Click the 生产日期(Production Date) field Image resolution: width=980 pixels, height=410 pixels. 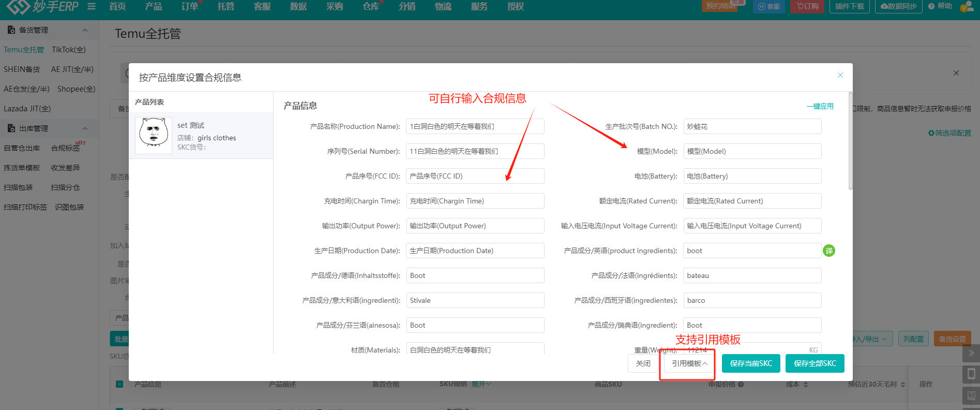pos(475,251)
